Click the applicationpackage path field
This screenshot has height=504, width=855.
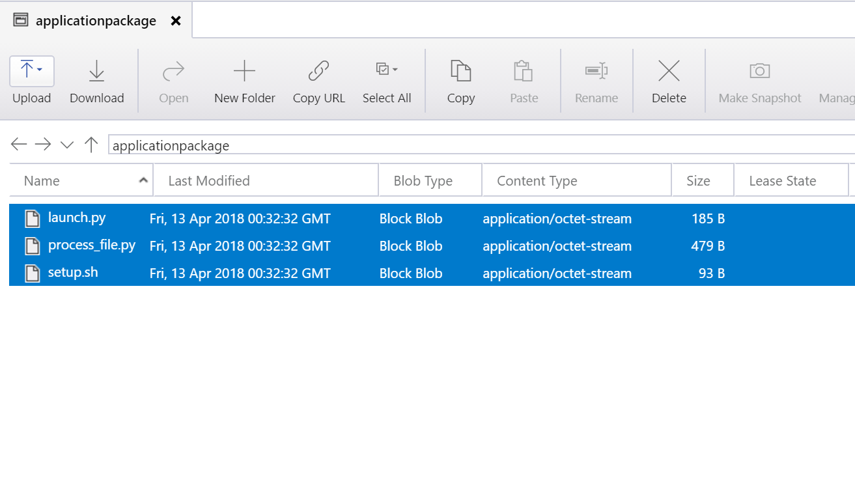point(481,145)
